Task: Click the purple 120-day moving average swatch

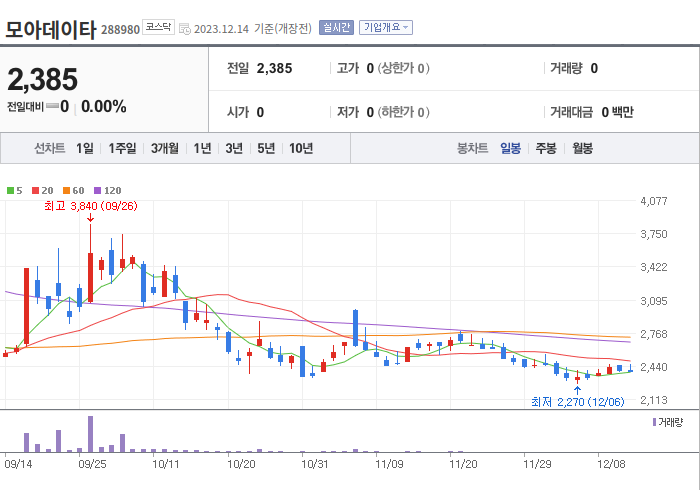Action: tap(98, 191)
